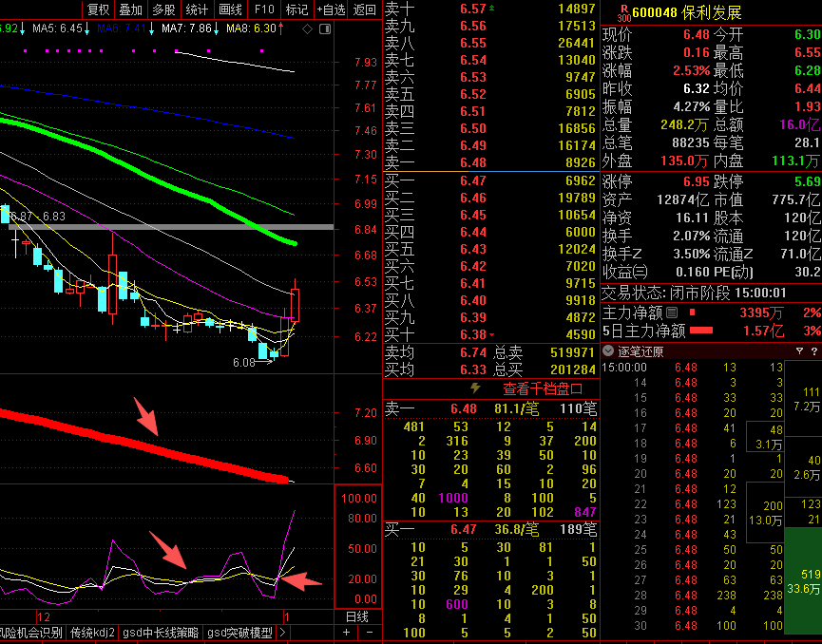Open the F10 company info page
The height and width of the screenshot is (644, 822).
(x=263, y=9)
